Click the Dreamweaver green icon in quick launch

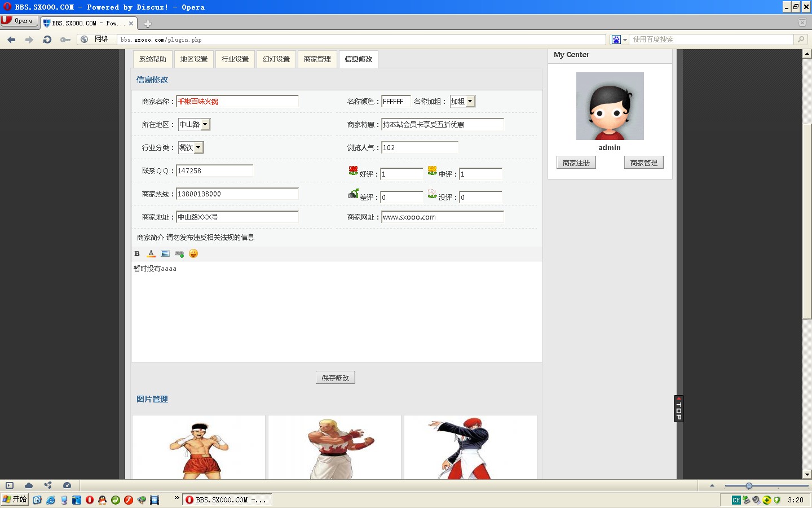click(x=116, y=500)
